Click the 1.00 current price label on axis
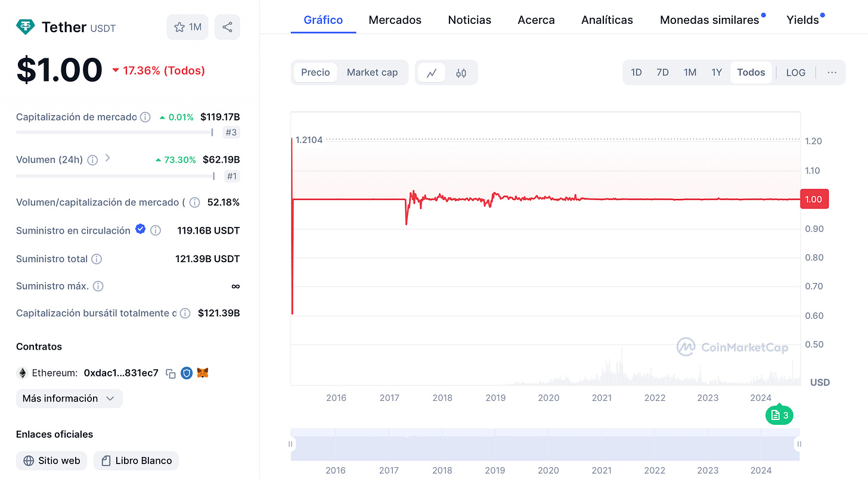Image resolution: width=868 pixels, height=479 pixels. tap(814, 199)
